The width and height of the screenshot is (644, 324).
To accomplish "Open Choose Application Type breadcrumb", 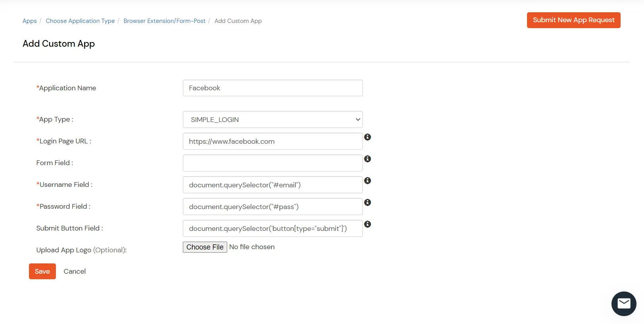I will 80,21.
